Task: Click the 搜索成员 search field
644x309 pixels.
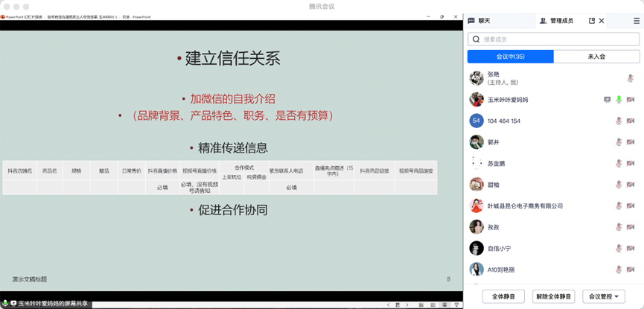Action: [553, 39]
